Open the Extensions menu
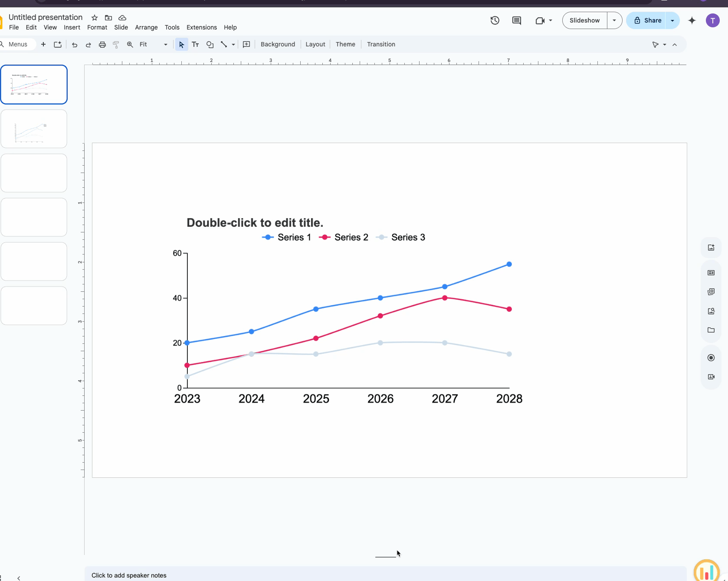 point(202,27)
